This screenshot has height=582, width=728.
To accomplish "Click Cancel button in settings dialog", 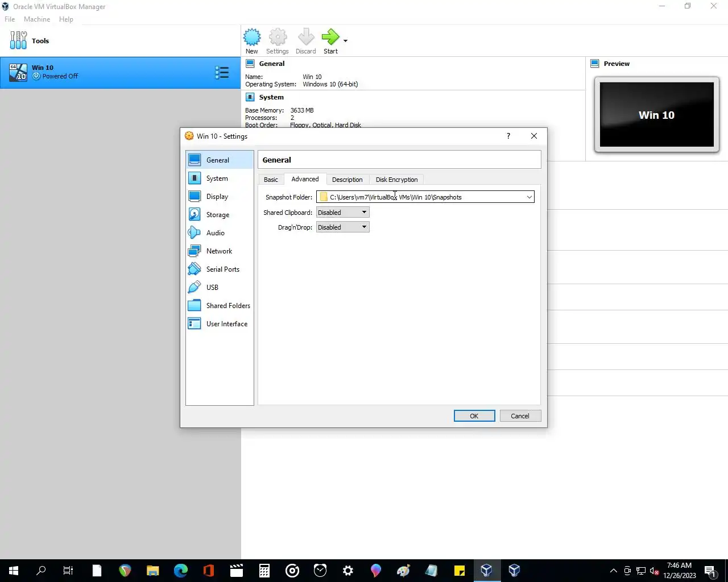I will [520, 415].
